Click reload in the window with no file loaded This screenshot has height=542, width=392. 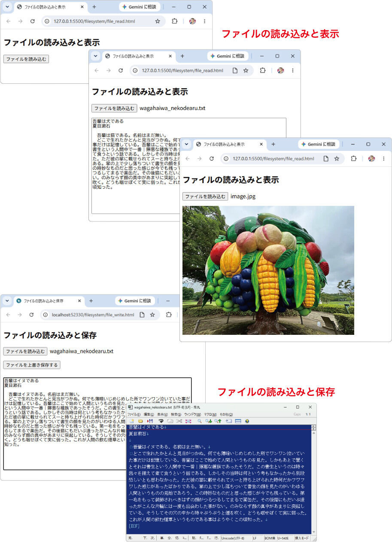pyautogui.click(x=32, y=21)
